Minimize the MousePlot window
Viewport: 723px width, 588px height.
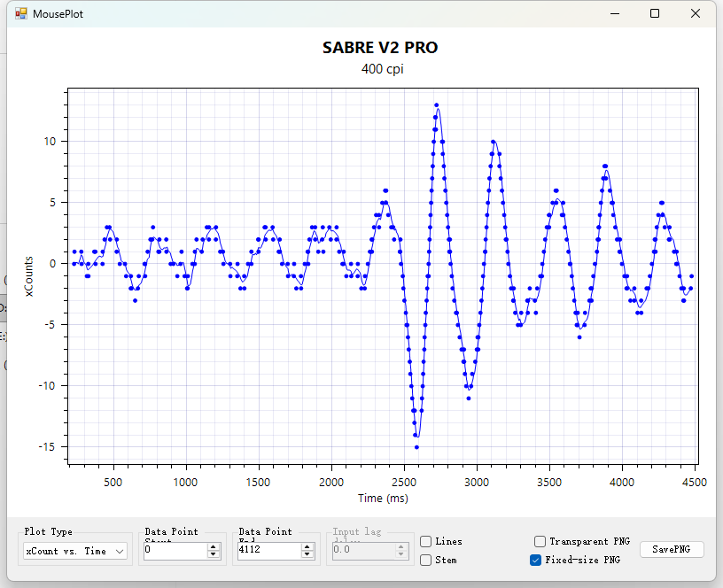click(x=615, y=14)
